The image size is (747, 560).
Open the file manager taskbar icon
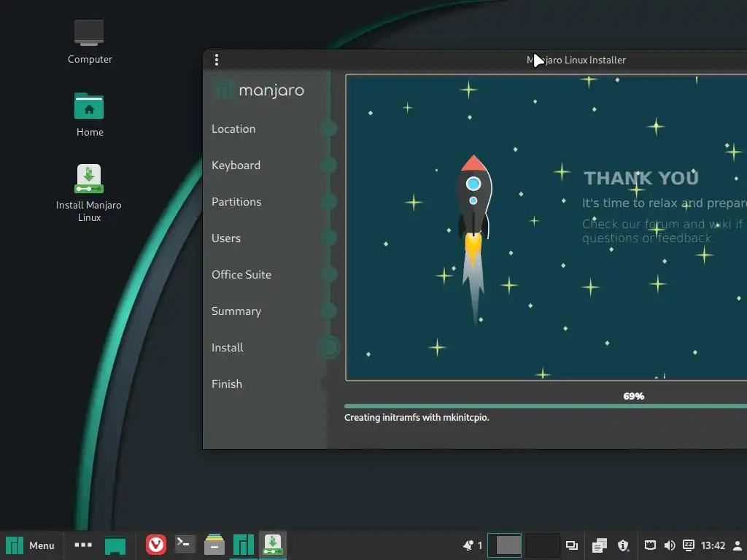click(214, 545)
